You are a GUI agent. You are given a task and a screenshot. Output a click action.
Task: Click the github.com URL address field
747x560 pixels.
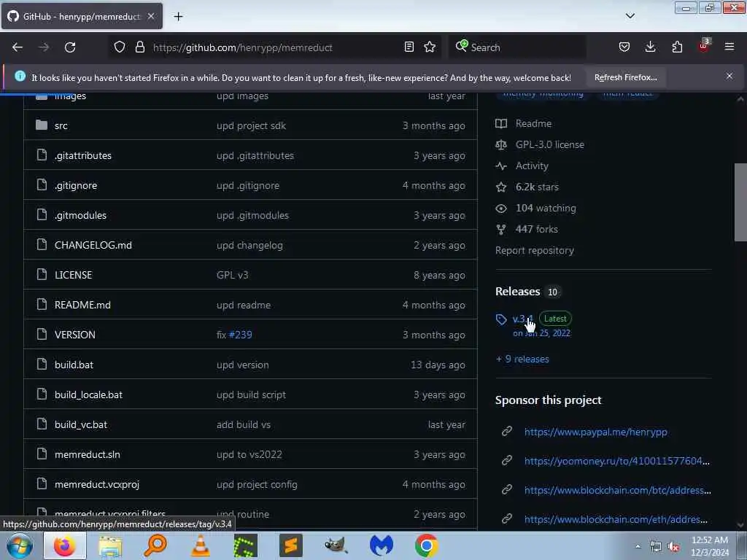pyautogui.click(x=276, y=47)
